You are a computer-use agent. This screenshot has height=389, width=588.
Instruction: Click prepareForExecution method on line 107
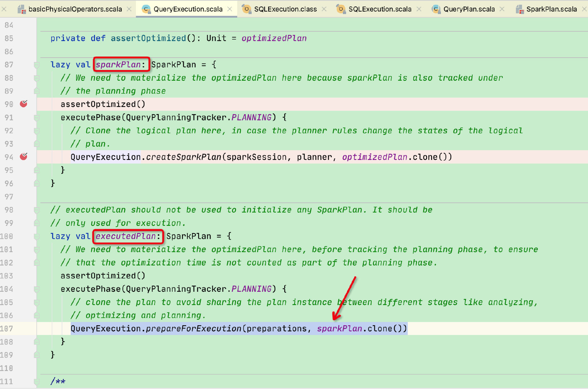point(194,328)
